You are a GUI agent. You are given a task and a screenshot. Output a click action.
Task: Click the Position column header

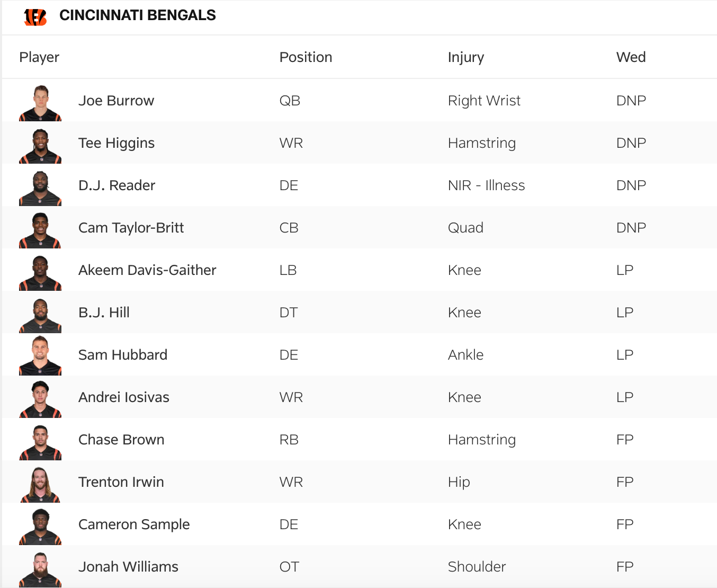point(306,57)
